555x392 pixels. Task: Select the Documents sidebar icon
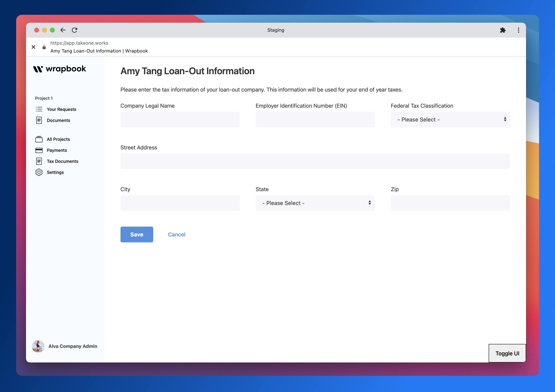[x=39, y=120]
